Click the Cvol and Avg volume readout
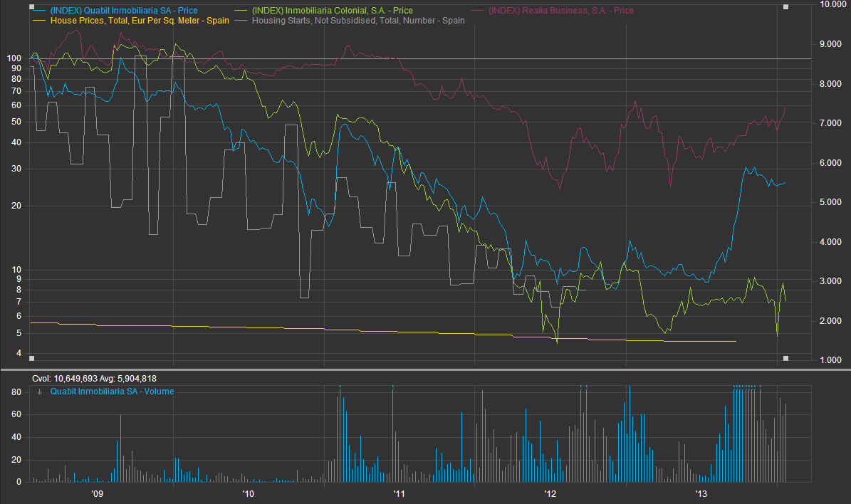The height and width of the screenshot is (504, 851). [x=95, y=379]
